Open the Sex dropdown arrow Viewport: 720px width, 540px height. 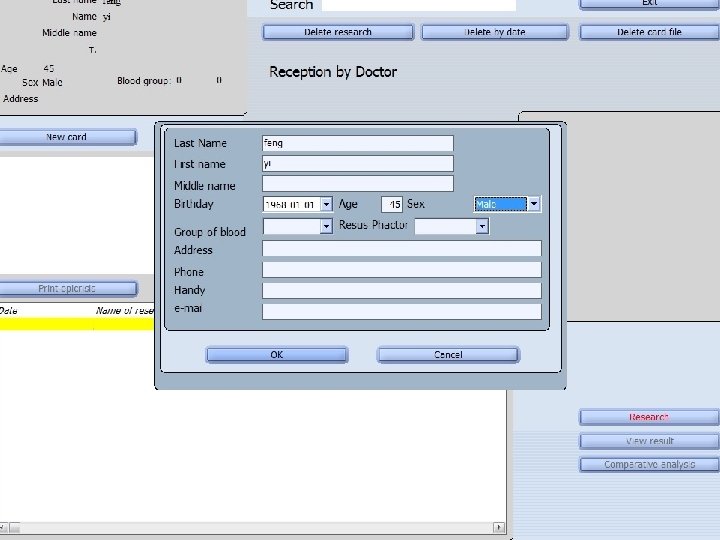coord(534,204)
